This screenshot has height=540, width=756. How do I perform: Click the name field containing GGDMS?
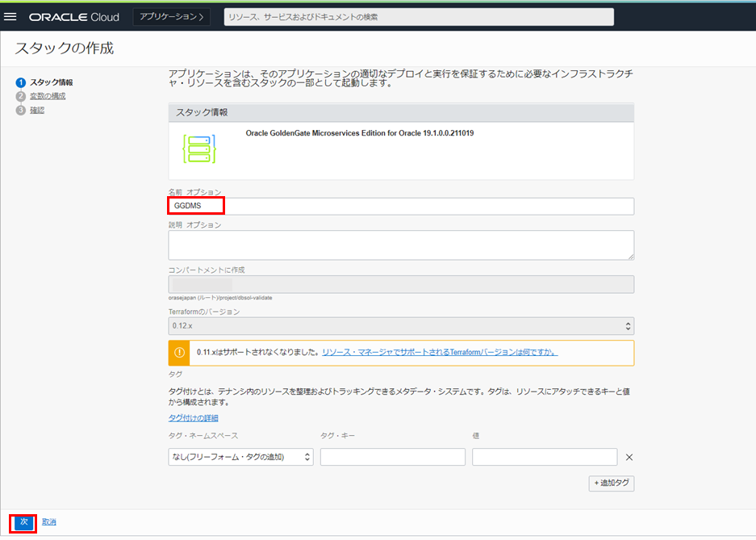point(401,207)
